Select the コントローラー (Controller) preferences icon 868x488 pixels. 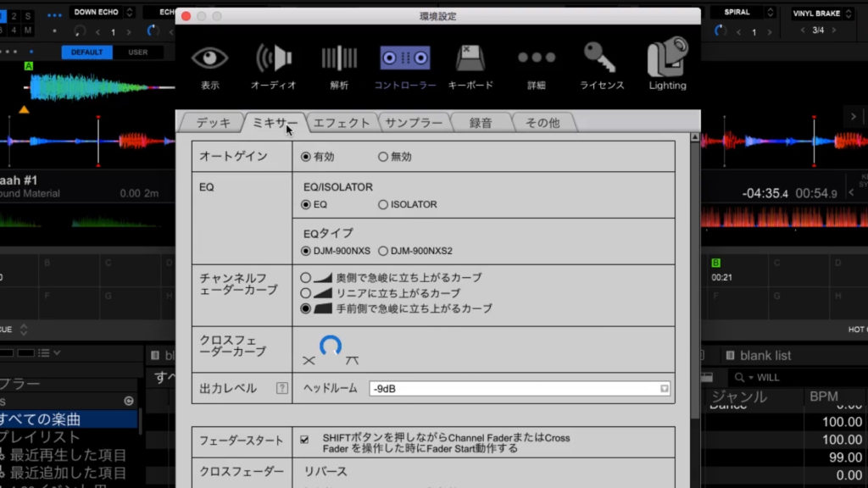click(x=404, y=64)
